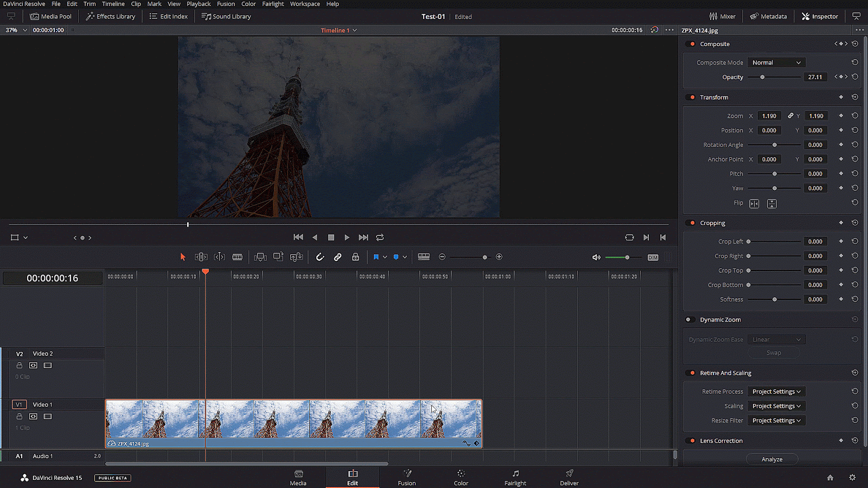Activate the Blade edit tool
868x488 pixels.
pyautogui.click(x=237, y=257)
